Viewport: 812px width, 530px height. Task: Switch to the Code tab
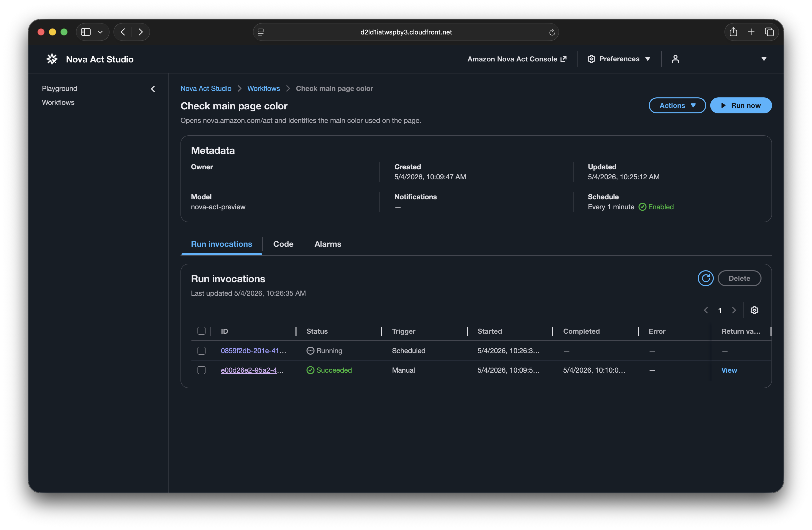point(283,244)
